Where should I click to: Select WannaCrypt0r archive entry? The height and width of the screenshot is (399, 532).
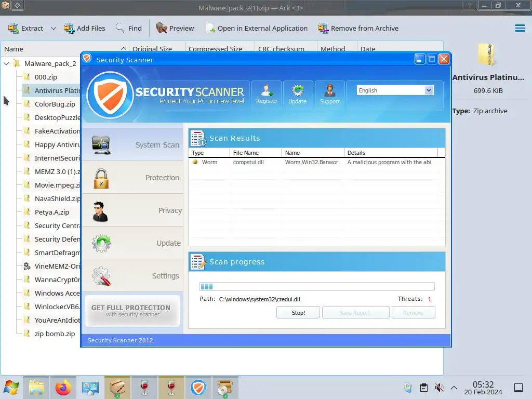tap(51, 280)
